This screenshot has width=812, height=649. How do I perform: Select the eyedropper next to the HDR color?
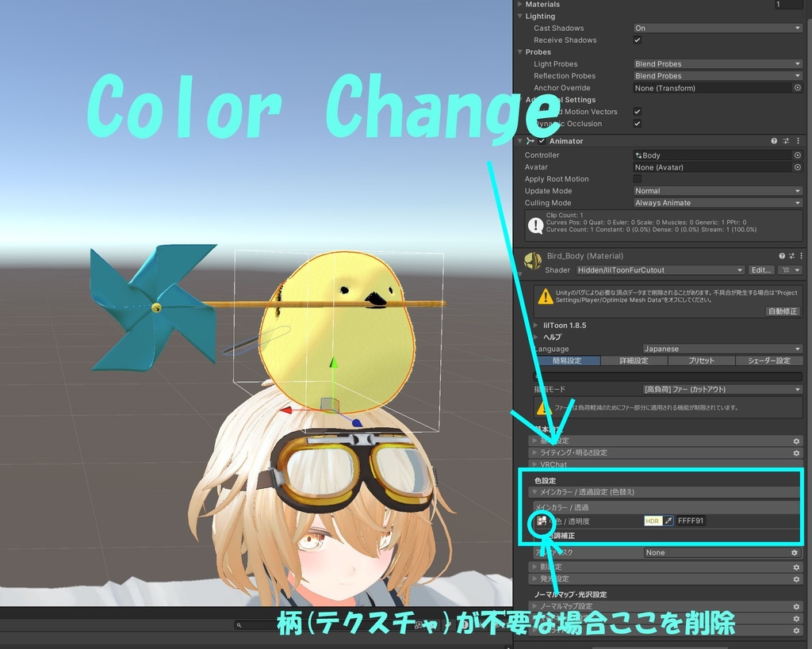pos(668,521)
